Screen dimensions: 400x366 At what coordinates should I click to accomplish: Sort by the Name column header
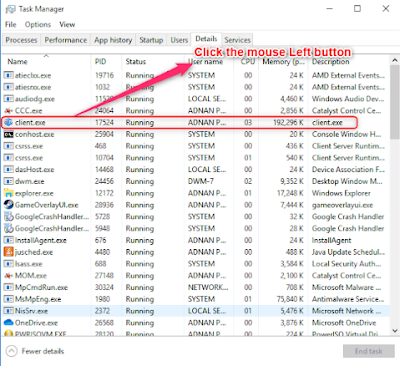46,62
